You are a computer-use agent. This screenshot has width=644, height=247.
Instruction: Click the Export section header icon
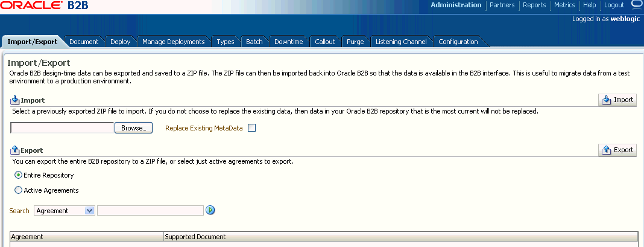(x=15, y=150)
